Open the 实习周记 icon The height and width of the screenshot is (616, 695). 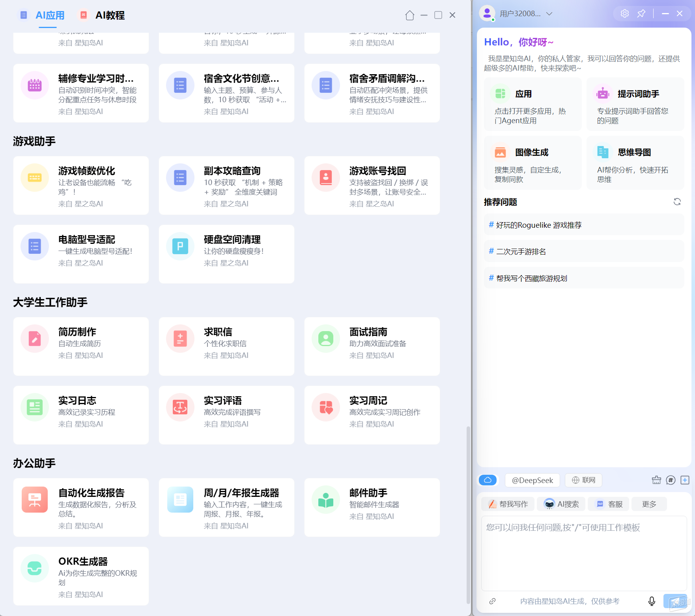tap(326, 407)
